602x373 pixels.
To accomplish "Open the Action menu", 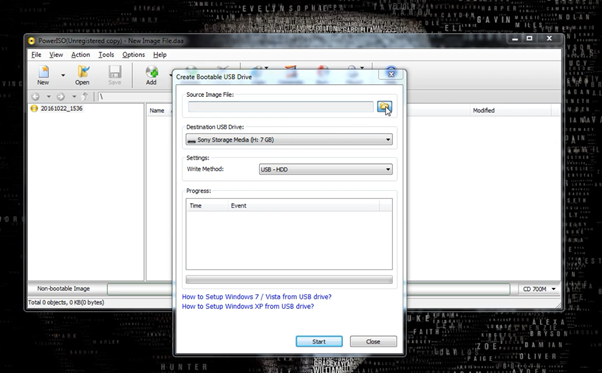I will pyautogui.click(x=81, y=55).
